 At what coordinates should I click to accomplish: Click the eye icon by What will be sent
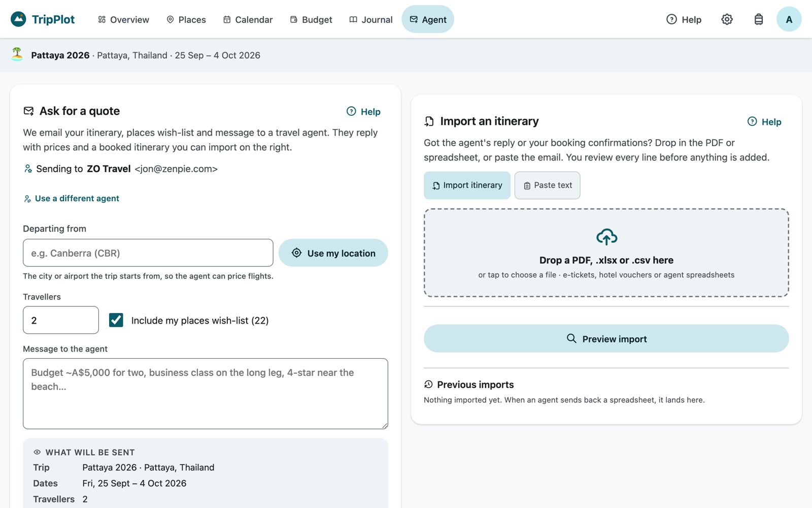(x=37, y=452)
